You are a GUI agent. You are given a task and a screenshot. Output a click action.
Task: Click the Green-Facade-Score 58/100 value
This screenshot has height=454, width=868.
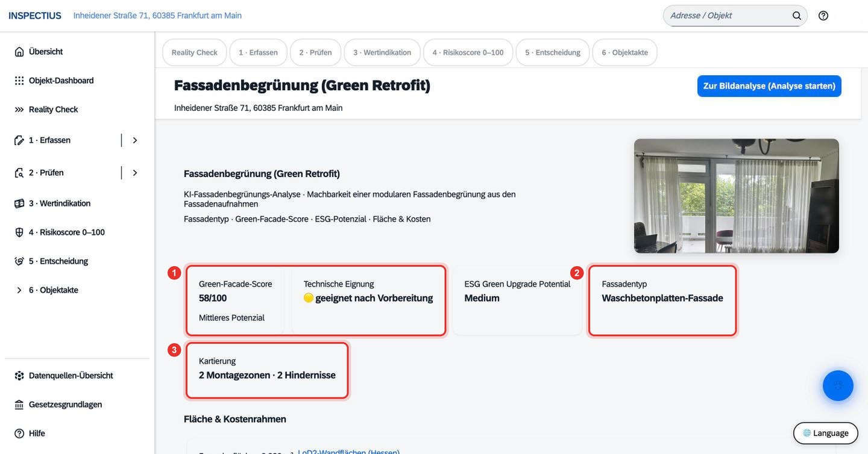tap(213, 298)
